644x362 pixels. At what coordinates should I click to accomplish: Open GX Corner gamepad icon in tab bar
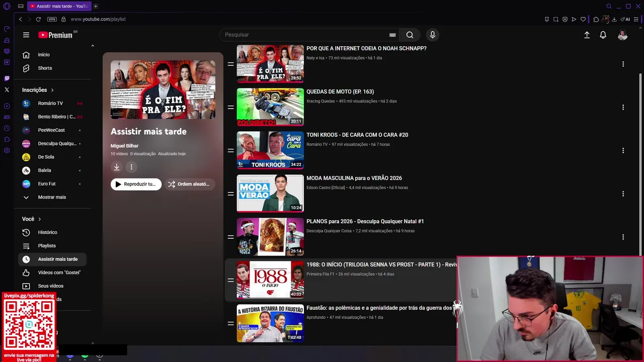(x=21, y=6)
